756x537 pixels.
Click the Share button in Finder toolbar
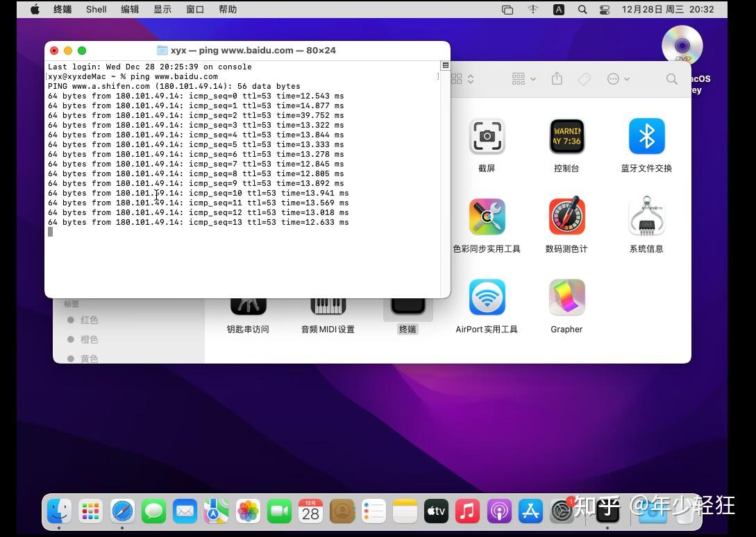(557, 78)
